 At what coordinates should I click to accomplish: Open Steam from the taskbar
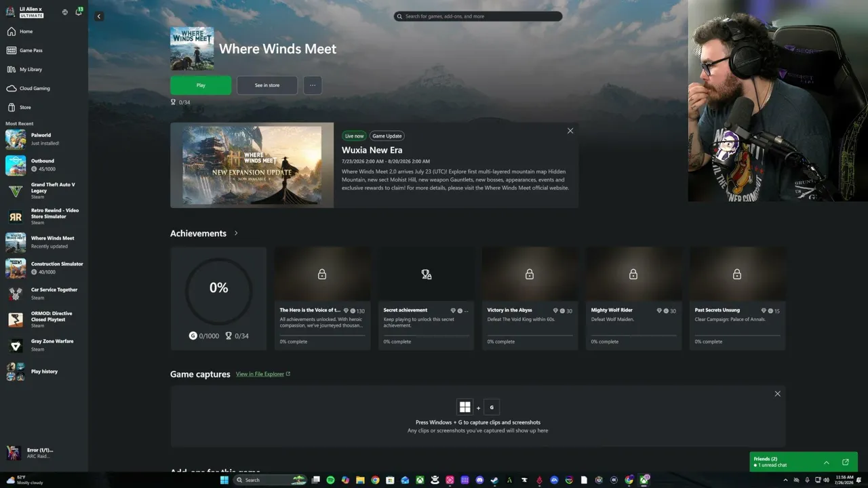coord(494,480)
